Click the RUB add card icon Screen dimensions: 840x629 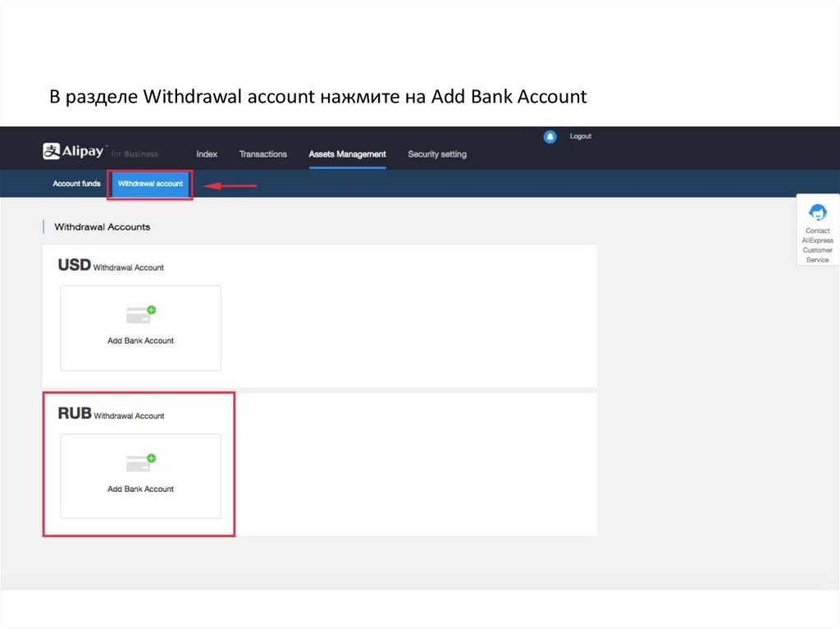pyautogui.click(x=141, y=463)
